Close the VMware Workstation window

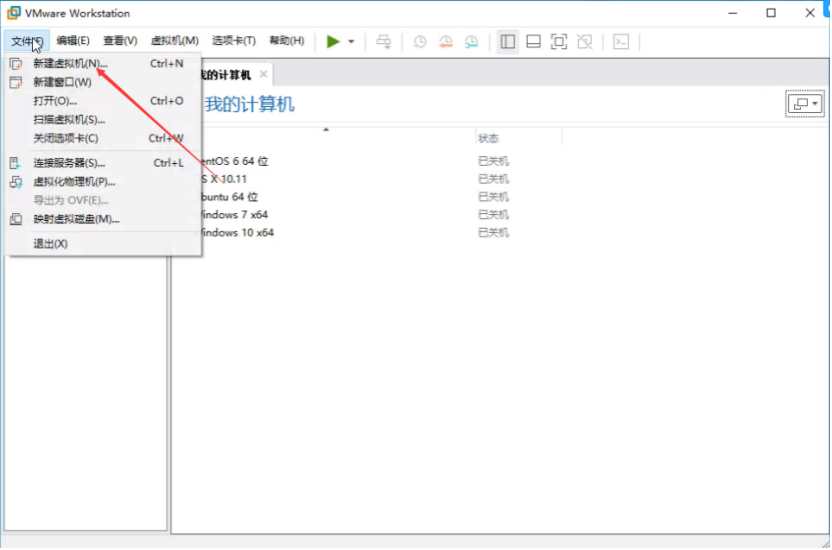(810, 13)
